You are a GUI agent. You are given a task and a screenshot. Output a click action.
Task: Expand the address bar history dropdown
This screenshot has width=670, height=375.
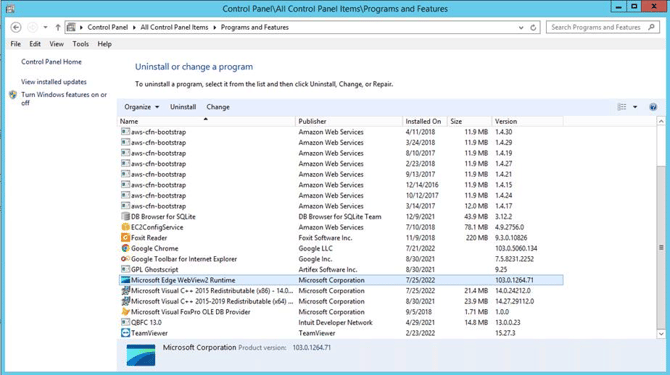click(521, 27)
